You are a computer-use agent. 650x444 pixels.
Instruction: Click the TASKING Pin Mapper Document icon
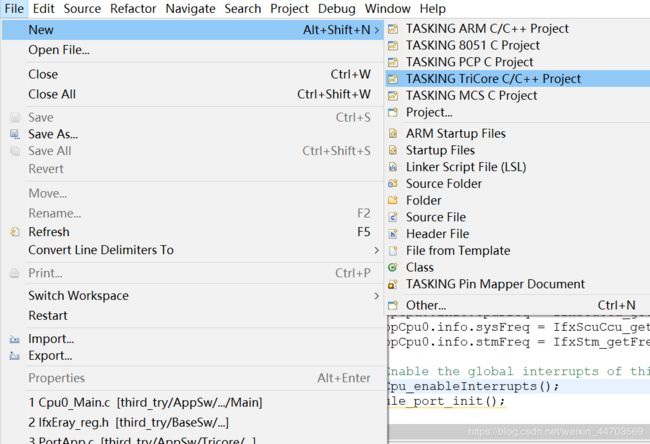pos(393,284)
